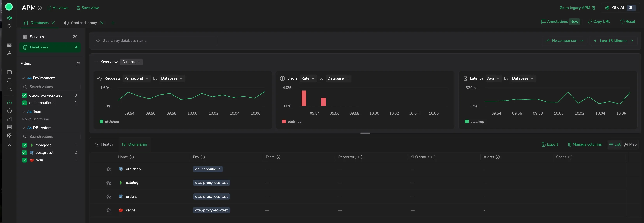The width and height of the screenshot is (644, 223).
Task: Star the cache database row
Action: [x=109, y=211]
